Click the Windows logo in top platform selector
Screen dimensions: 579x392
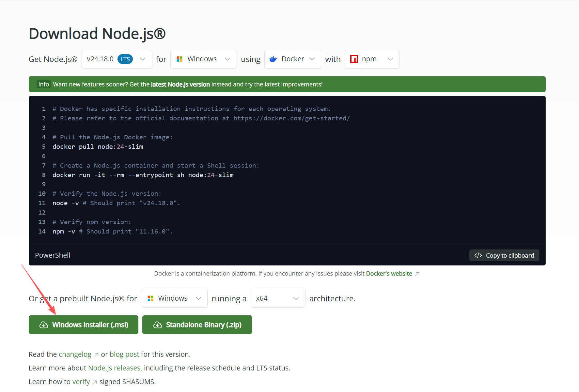click(179, 59)
